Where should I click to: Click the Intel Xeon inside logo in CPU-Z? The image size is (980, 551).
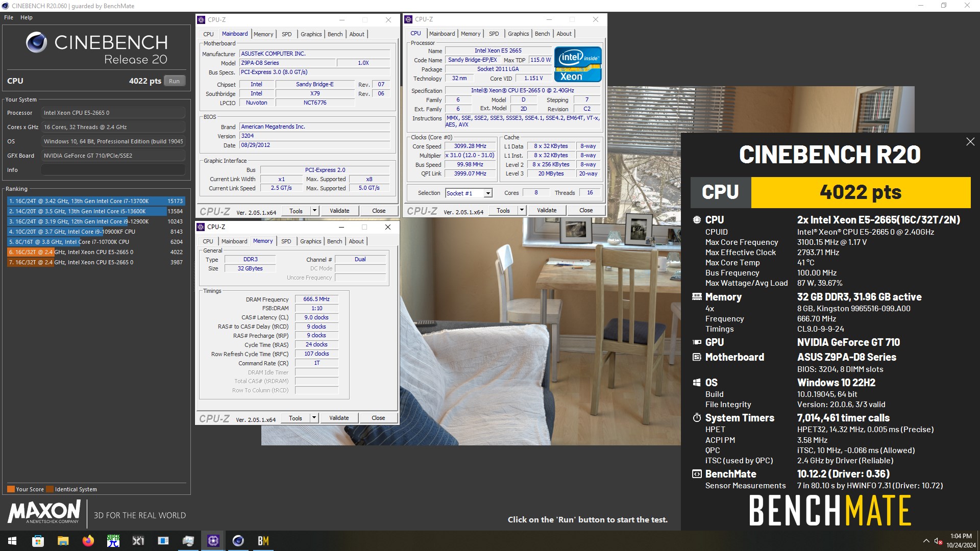(x=578, y=64)
